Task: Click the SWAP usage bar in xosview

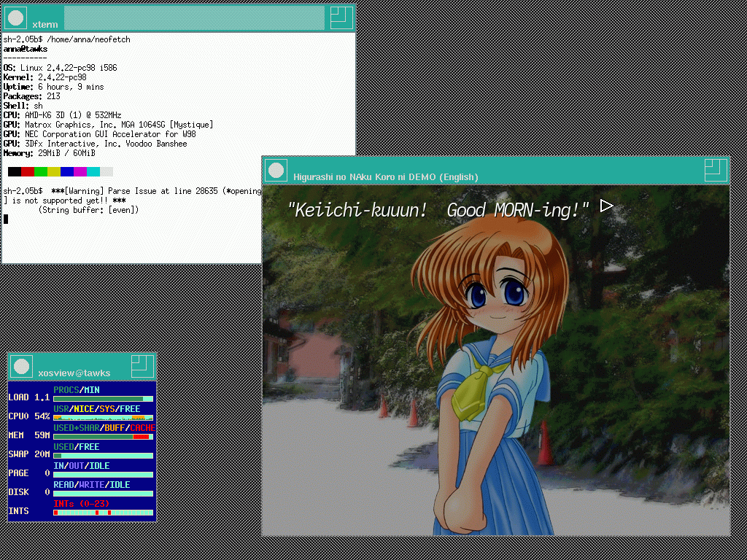Action: point(104,456)
